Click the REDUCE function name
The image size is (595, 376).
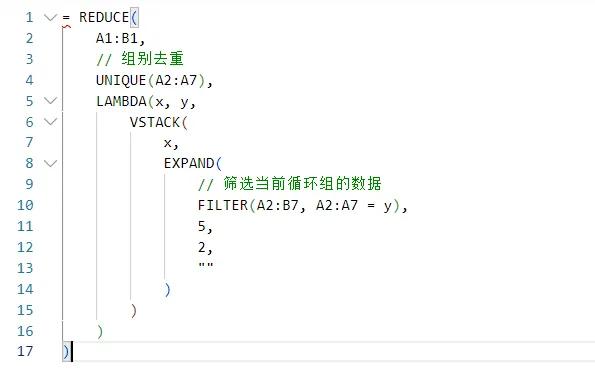[104, 17]
